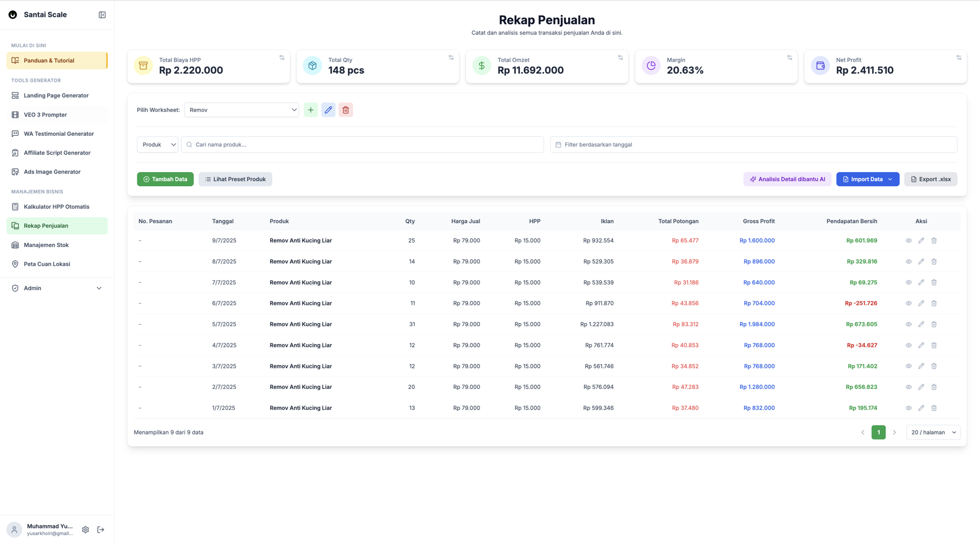The width and height of the screenshot is (980, 544).
Task: Click the green Tambah Data button
Action: [165, 179]
